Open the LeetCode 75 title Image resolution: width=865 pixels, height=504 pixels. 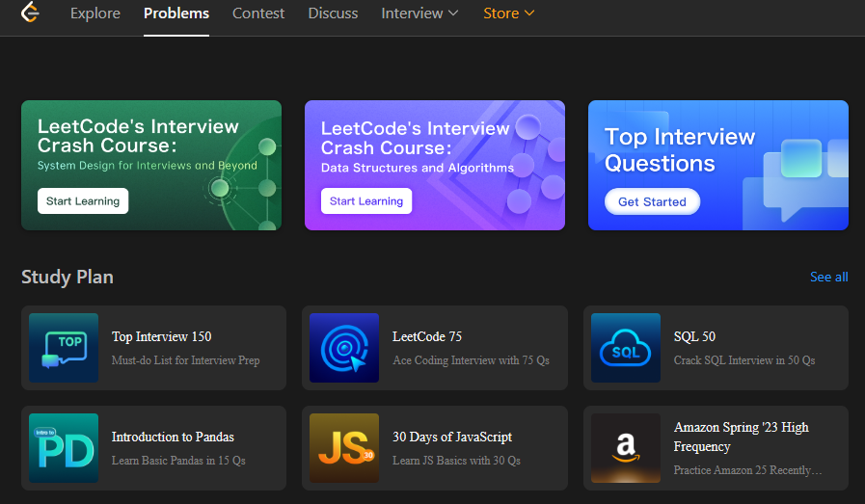coord(427,336)
